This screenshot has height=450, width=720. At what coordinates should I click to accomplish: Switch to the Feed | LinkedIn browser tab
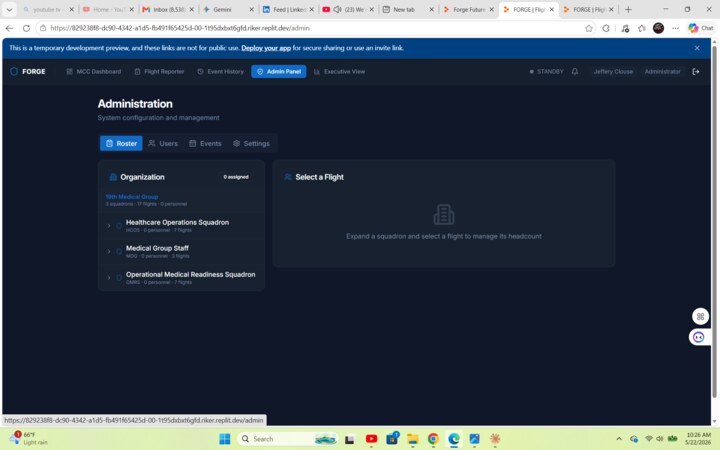[x=288, y=9]
